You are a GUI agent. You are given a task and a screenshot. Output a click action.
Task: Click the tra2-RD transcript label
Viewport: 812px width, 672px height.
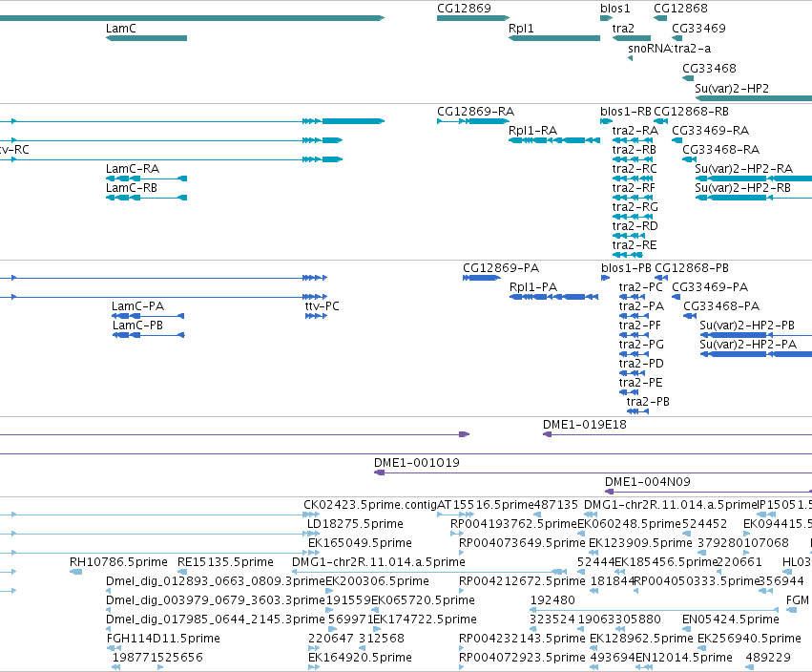pyautogui.click(x=635, y=226)
